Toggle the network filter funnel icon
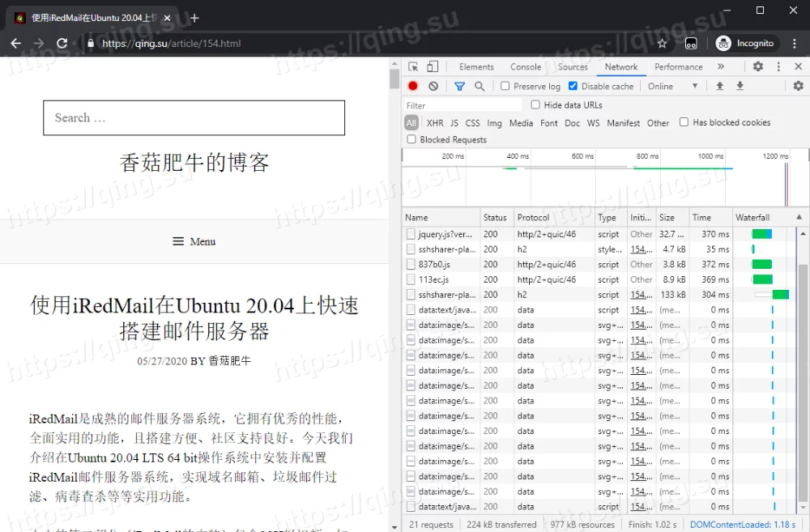Image resolution: width=810 pixels, height=532 pixels. click(459, 87)
